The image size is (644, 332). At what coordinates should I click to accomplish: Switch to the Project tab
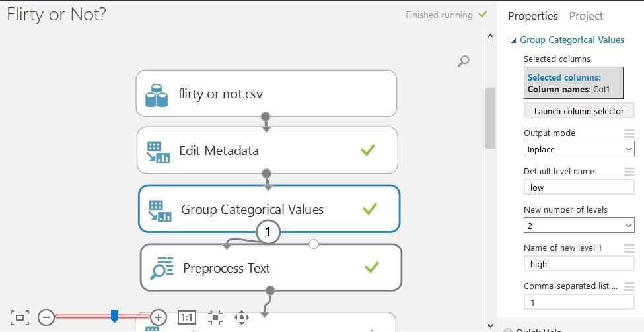(586, 16)
